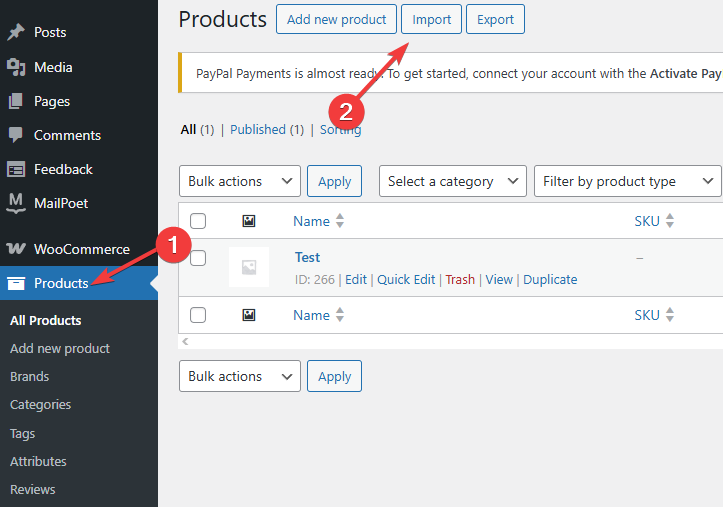Expand the Select a category dropdown
Screen dimensions: 723x507
[x=453, y=181]
